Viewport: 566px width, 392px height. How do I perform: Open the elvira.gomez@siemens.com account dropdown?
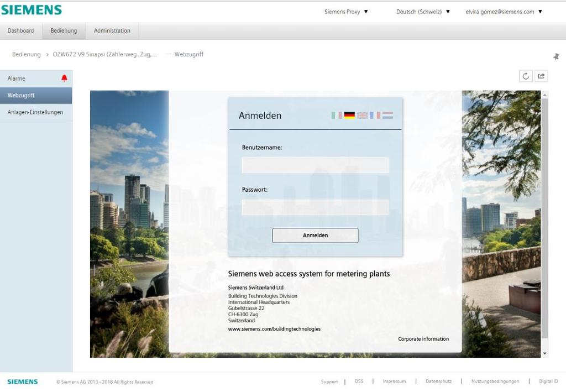click(x=504, y=12)
